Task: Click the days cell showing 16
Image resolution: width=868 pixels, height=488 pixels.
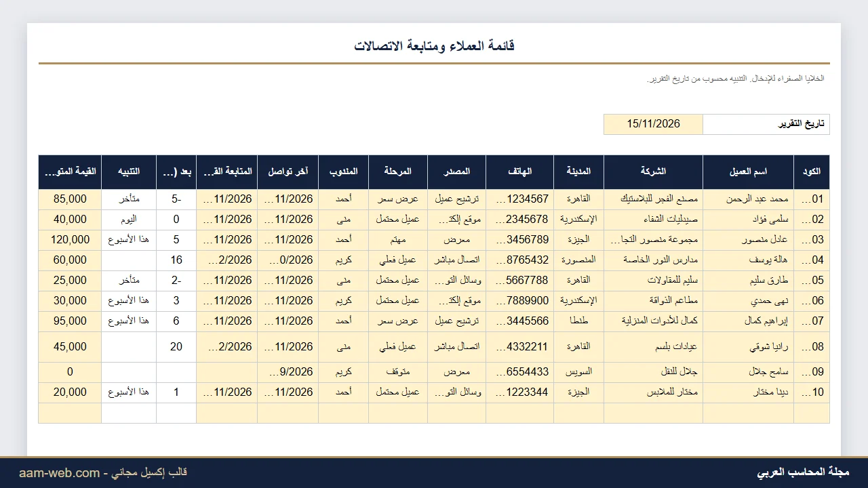Action: (x=176, y=260)
